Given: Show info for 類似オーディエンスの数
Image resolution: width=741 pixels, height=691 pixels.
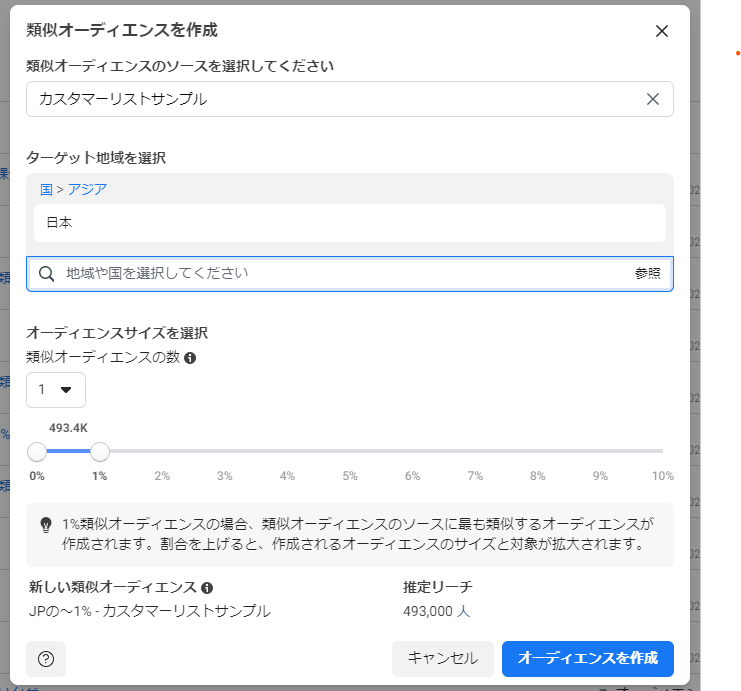Looking at the screenshot, I should (190, 358).
